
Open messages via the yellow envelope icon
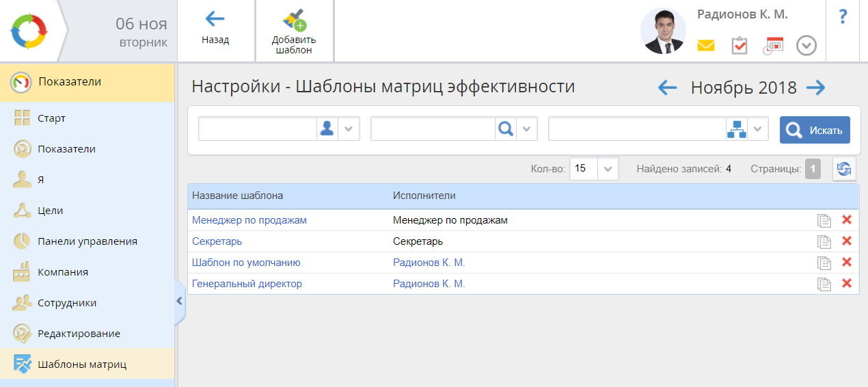click(705, 46)
